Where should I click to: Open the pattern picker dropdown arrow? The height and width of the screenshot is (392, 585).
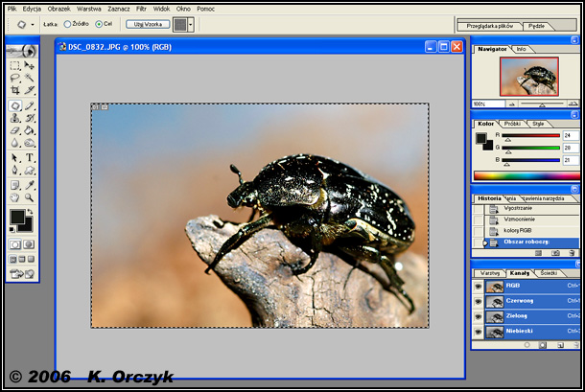pos(191,24)
